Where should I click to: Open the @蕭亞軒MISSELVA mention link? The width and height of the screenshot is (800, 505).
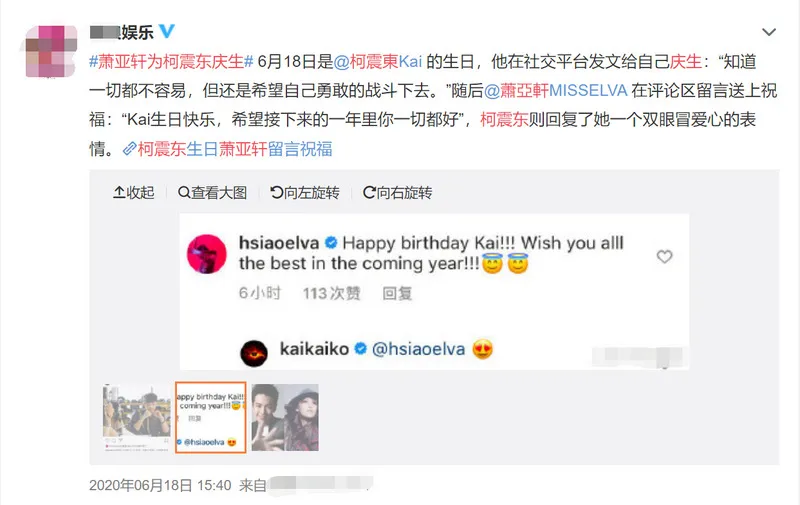pos(556,91)
